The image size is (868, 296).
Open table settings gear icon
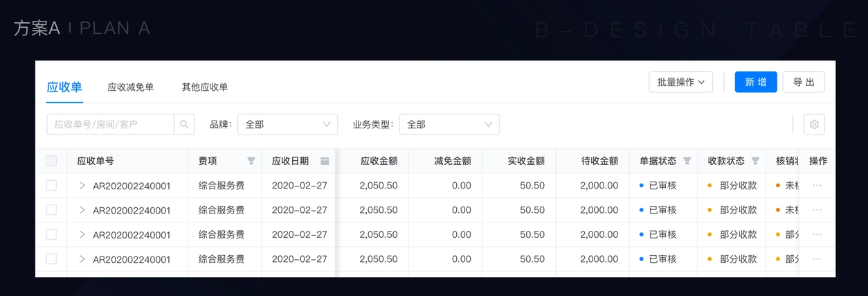814,125
